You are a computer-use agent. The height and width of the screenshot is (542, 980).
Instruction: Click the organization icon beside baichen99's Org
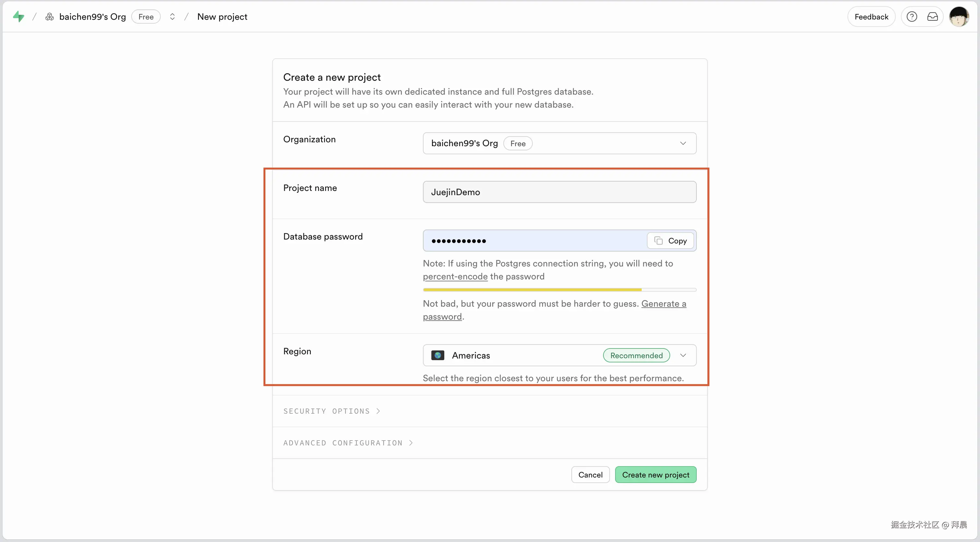(x=50, y=16)
